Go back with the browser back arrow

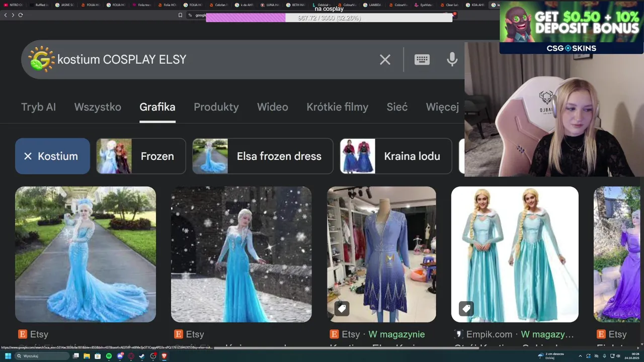click(x=6, y=15)
